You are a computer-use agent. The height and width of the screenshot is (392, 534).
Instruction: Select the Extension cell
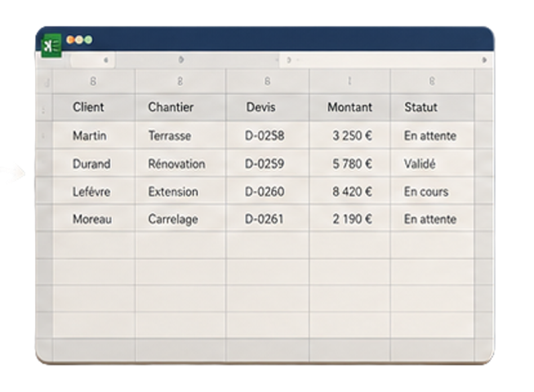[x=180, y=191]
